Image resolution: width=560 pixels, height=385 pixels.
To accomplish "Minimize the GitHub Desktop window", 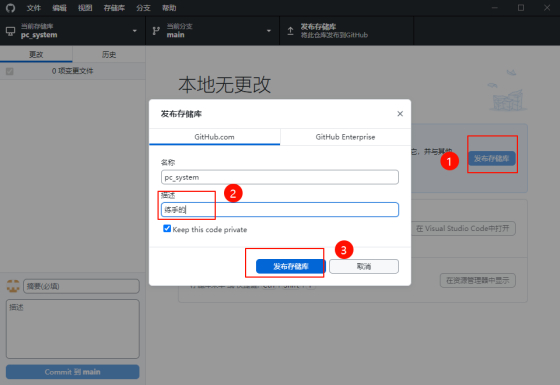I will click(x=495, y=8).
